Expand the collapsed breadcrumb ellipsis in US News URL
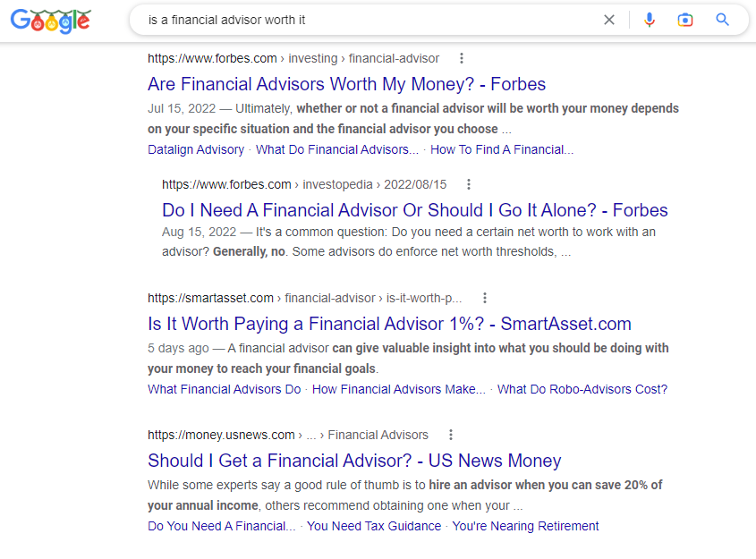 point(312,435)
